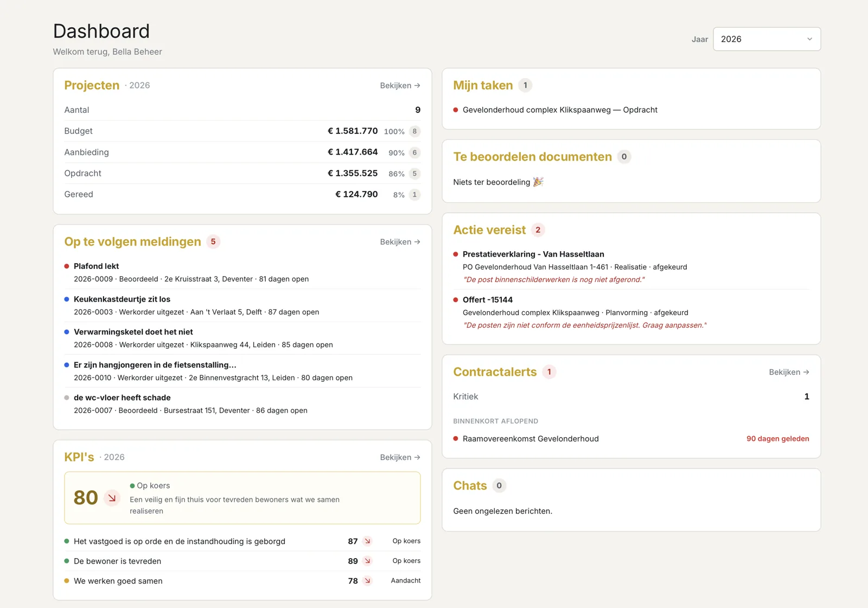Open the Offert -15144 action item
This screenshot has height=608, width=868.
pos(631,312)
